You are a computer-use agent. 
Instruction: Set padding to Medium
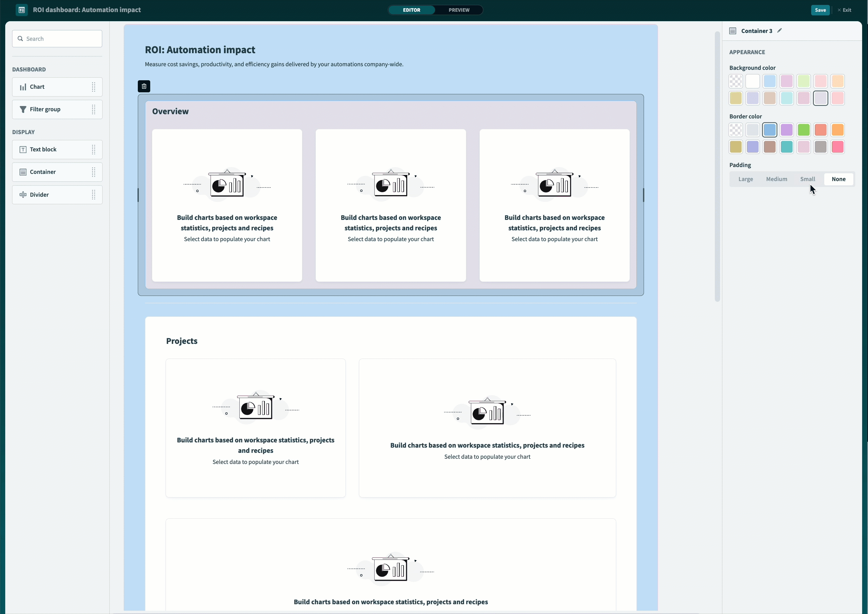[x=777, y=179]
